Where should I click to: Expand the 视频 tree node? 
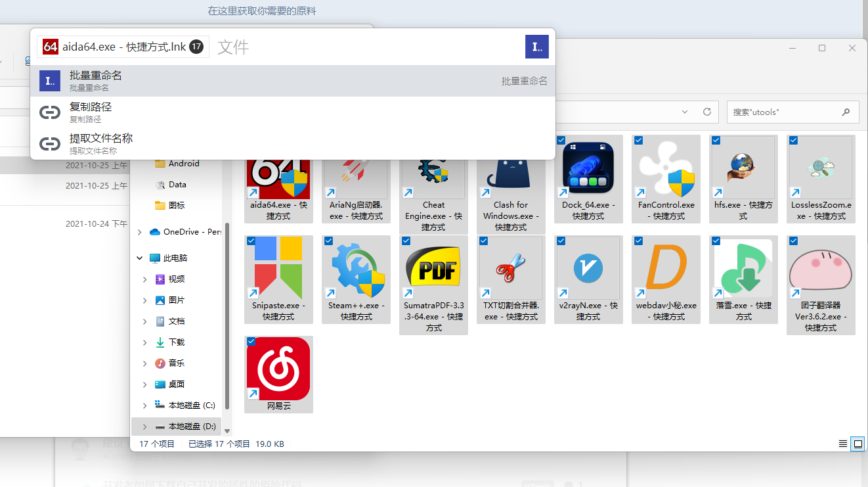pyautogui.click(x=145, y=279)
